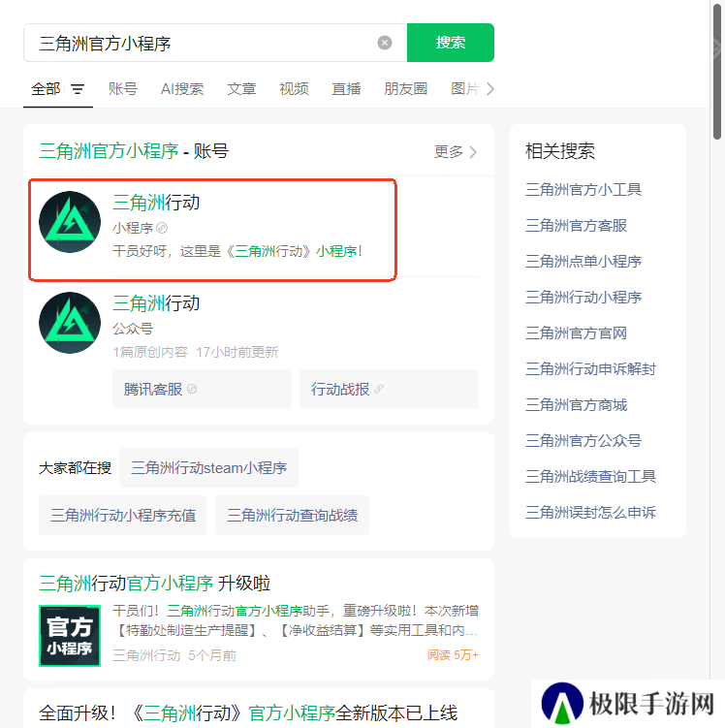Open related search 三角洲战绩查询工具
The height and width of the screenshot is (728, 725).
590,476
